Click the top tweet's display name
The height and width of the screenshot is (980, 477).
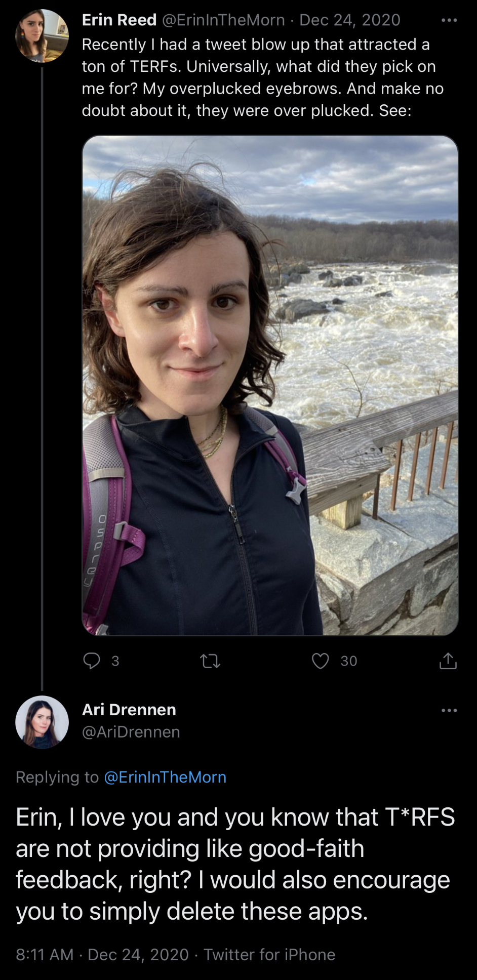pos(120,20)
